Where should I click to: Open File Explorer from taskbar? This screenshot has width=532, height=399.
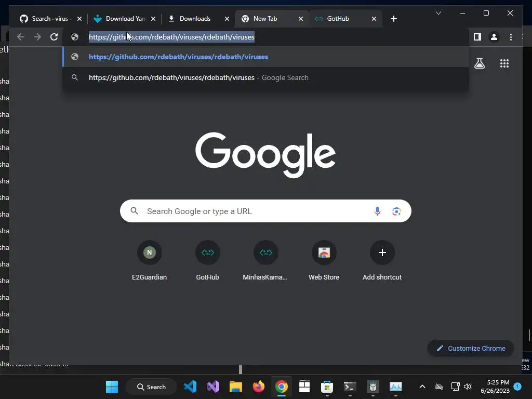236,387
